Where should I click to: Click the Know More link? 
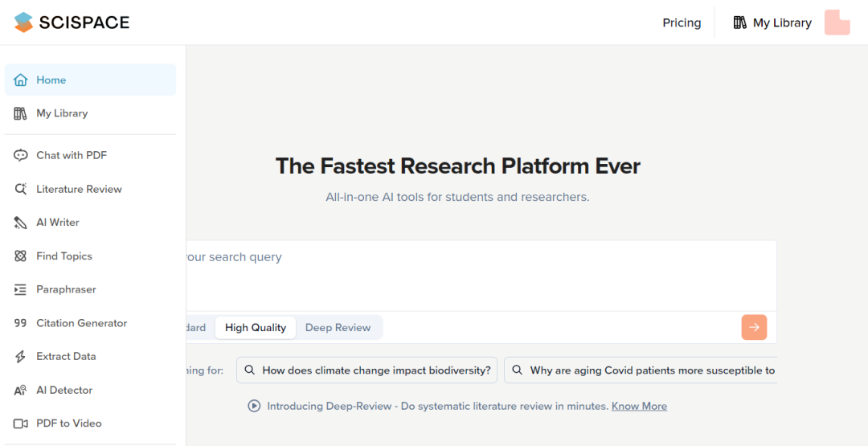point(639,406)
